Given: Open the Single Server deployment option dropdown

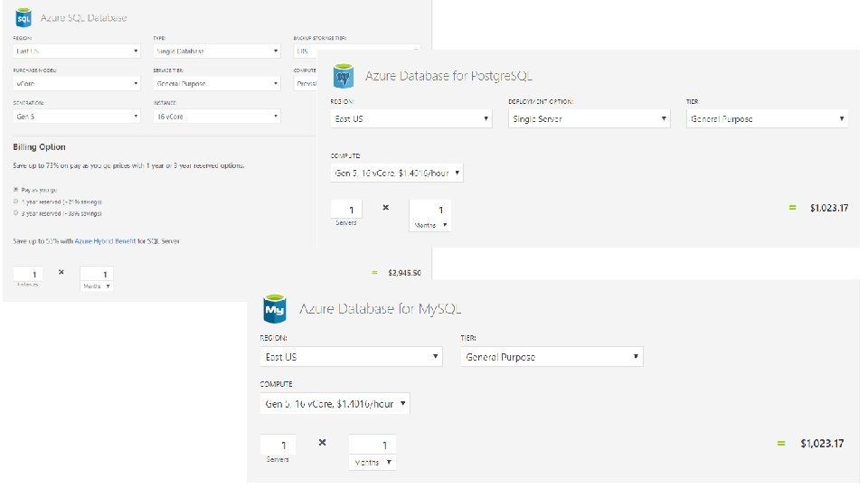Looking at the screenshot, I should click(x=589, y=118).
